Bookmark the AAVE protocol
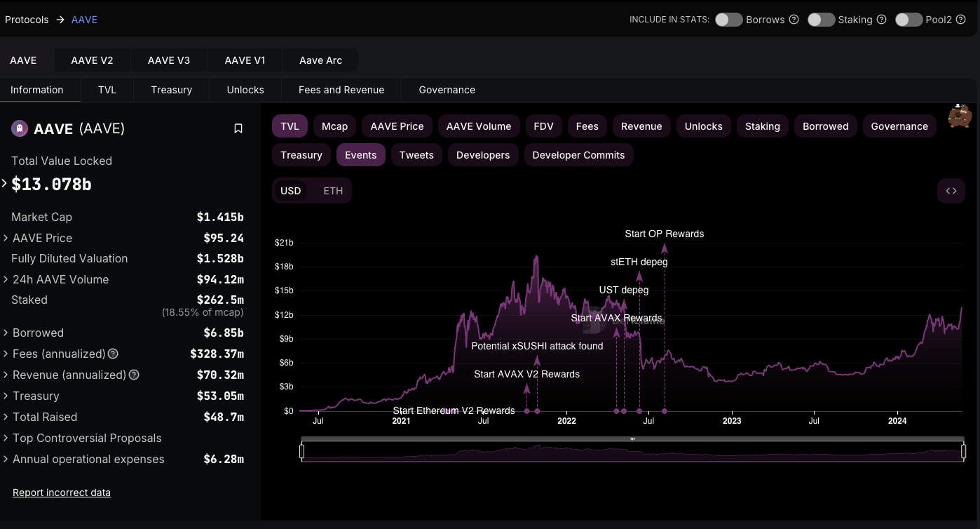The image size is (980, 529). [238, 128]
